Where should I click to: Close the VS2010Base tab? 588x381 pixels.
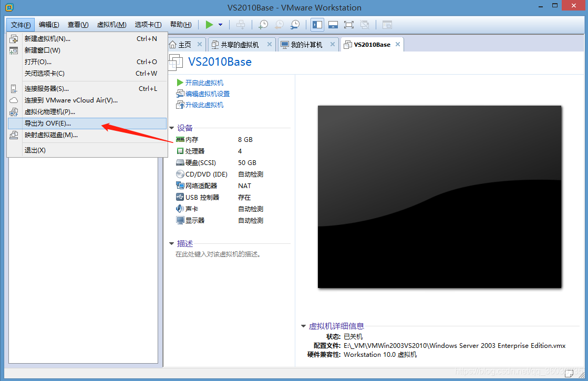[x=398, y=44]
